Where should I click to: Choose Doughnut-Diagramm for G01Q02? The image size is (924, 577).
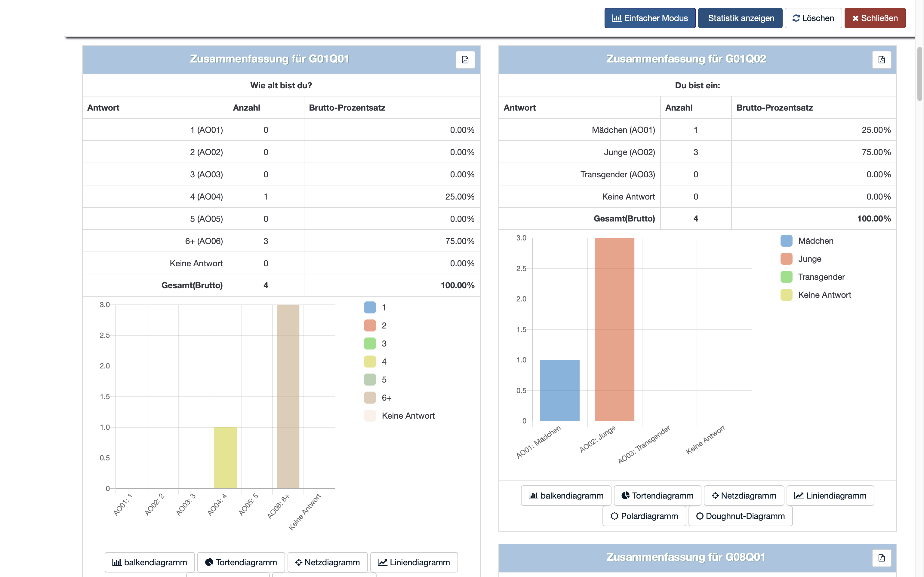[740, 516]
